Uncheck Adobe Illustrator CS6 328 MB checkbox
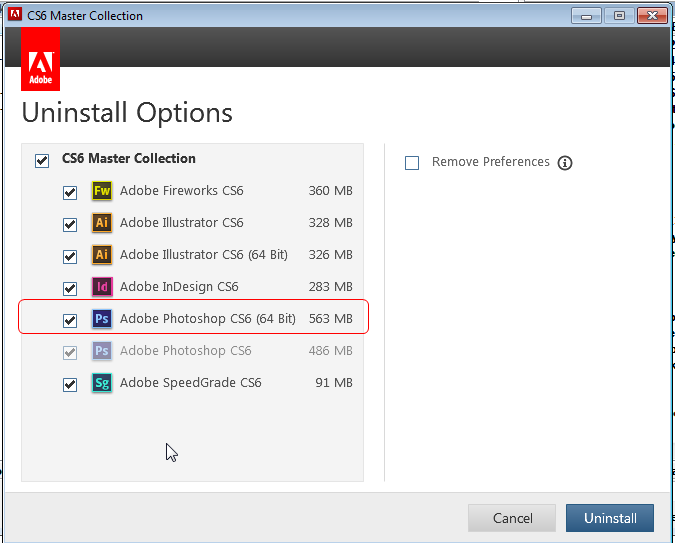 pos(70,225)
